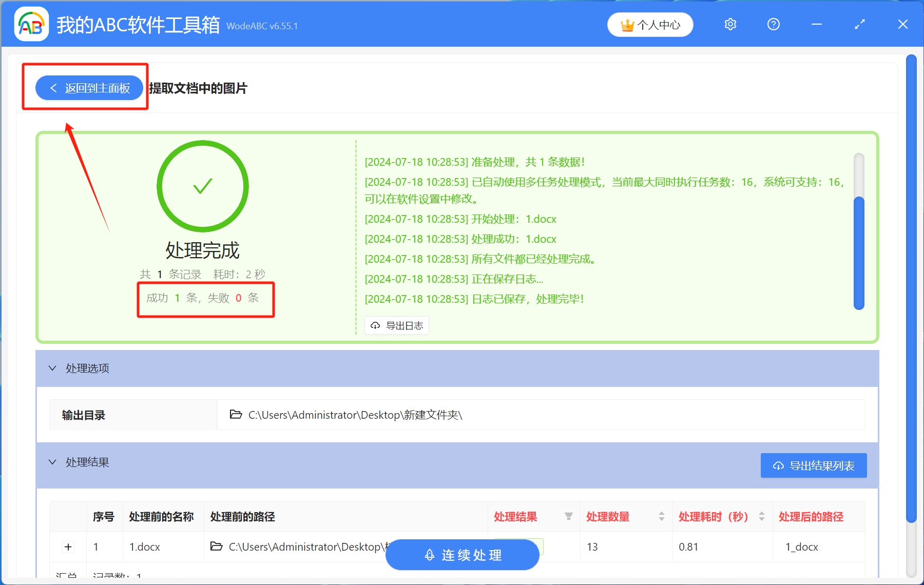Open help using the question mark icon
Screen dimensions: 924x585
click(x=773, y=24)
